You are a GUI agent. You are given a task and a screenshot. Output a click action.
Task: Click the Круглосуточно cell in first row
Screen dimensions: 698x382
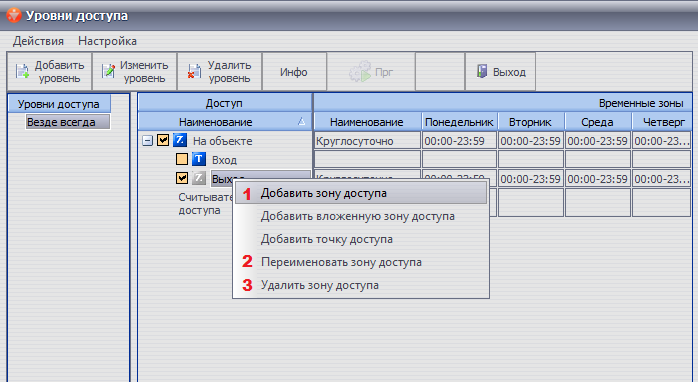367,140
